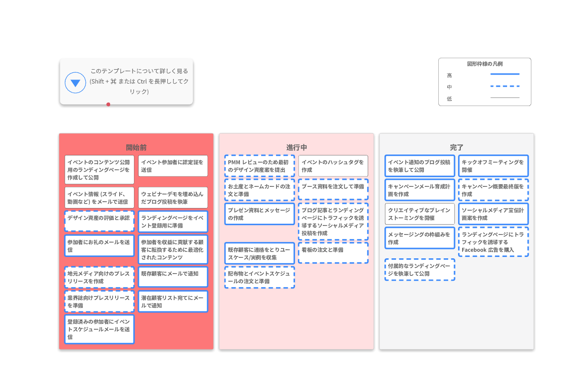Select the デザイン資産の評価と承認 card
588x376 pixels.
point(99,218)
